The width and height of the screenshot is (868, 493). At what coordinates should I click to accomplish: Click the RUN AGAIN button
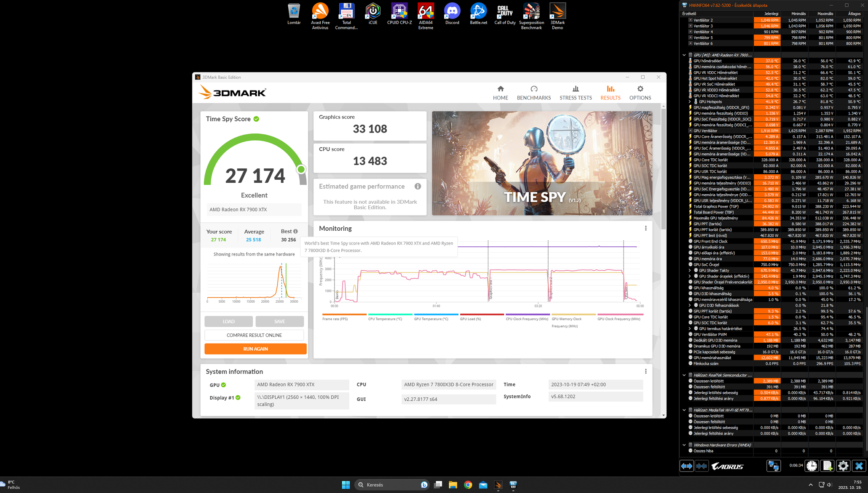click(255, 349)
